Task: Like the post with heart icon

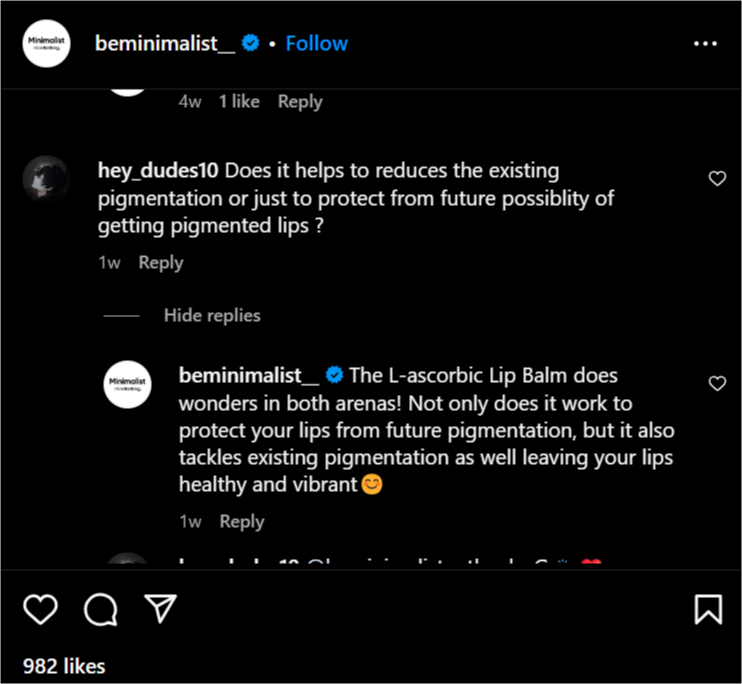Action: [x=40, y=609]
